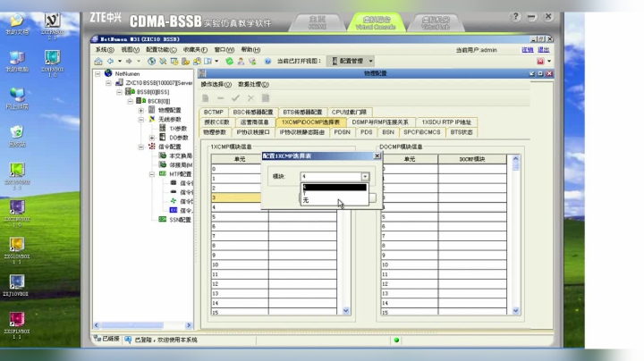This screenshot has height=361, width=644.
Task: Click the blue question-mark help toolbar icon
Action: tap(267, 61)
